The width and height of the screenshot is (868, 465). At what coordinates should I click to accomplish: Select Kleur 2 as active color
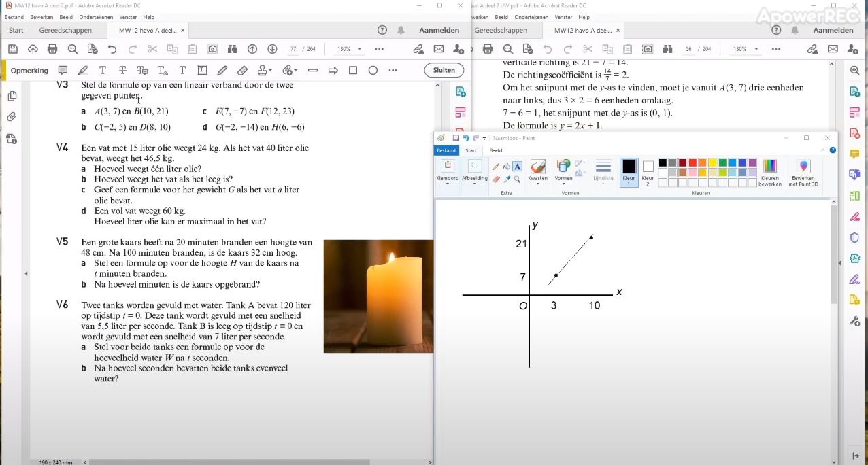point(648,172)
